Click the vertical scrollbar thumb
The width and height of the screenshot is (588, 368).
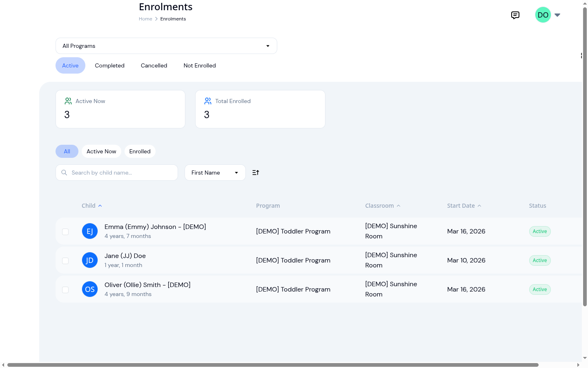pos(585,157)
